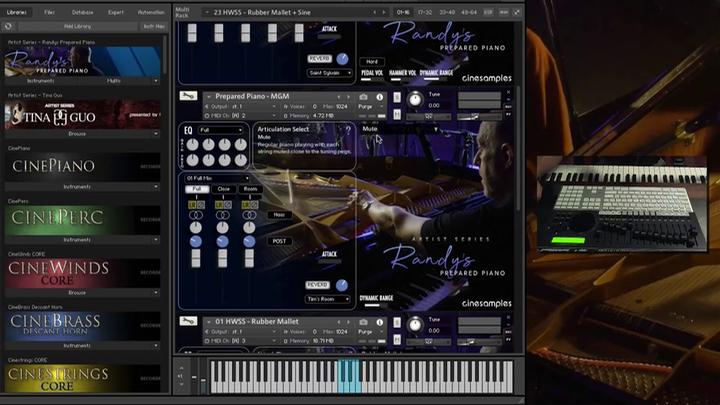Go to next preset of 01 HWSS - Rubber Mallet
Screen dimensions: 720x405
(x=348, y=322)
